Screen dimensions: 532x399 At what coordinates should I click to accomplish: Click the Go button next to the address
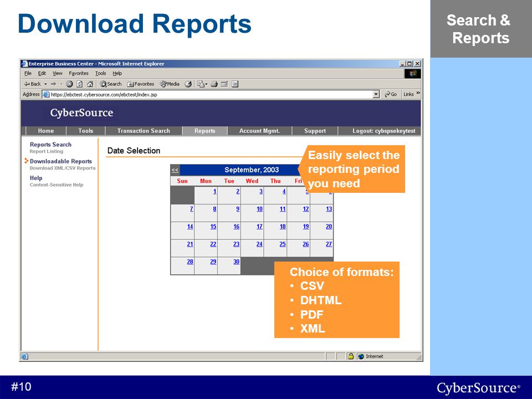pyautogui.click(x=391, y=94)
